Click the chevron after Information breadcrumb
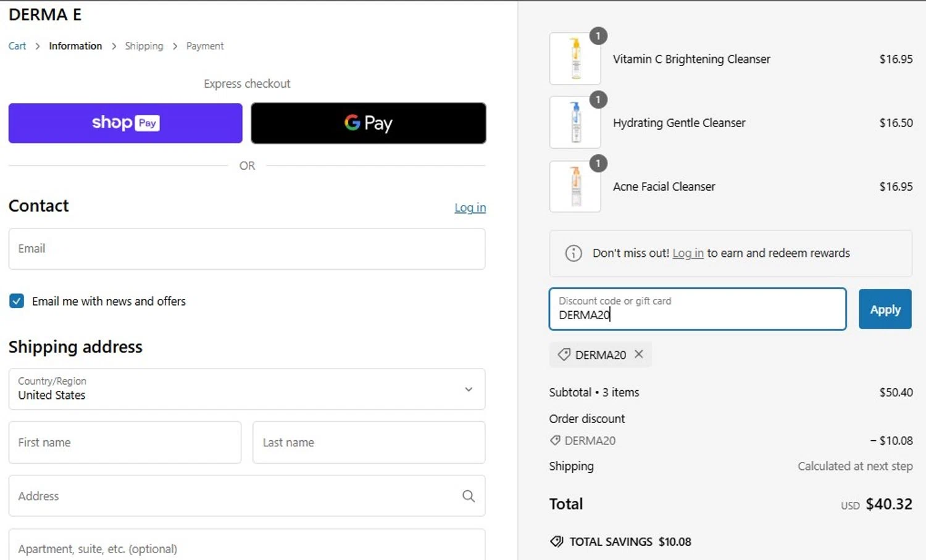 (x=114, y=46)
